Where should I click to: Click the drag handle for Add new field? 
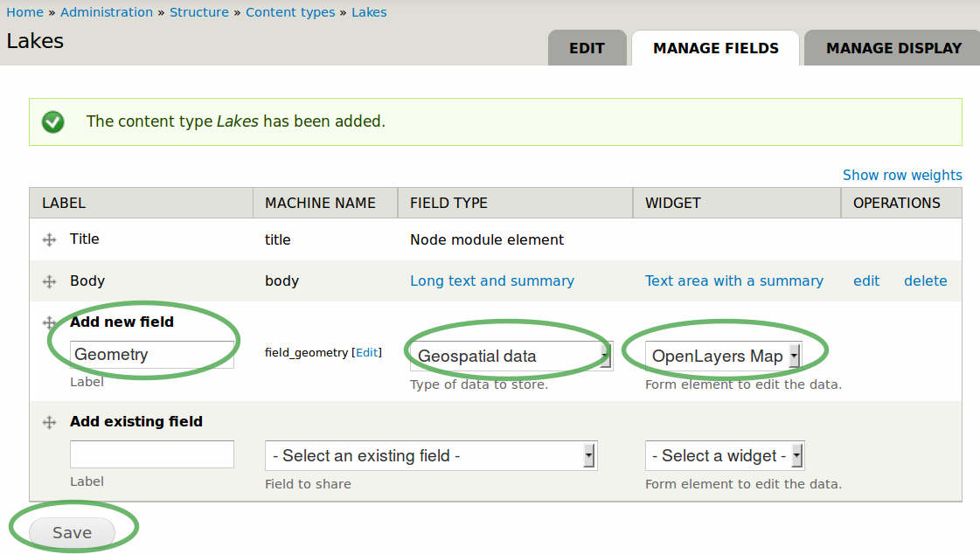pyautogui.click(x=50, y=322)
